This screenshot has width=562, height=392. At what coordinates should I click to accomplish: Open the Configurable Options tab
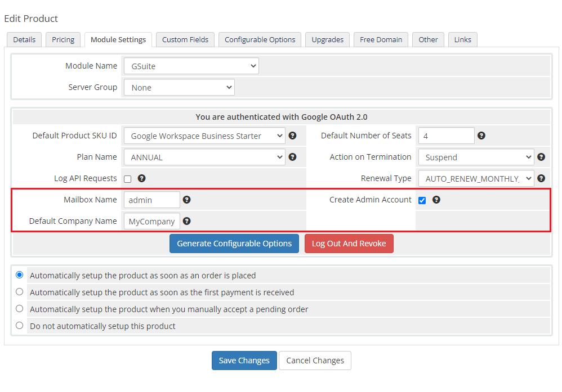(x=260, y=40)
